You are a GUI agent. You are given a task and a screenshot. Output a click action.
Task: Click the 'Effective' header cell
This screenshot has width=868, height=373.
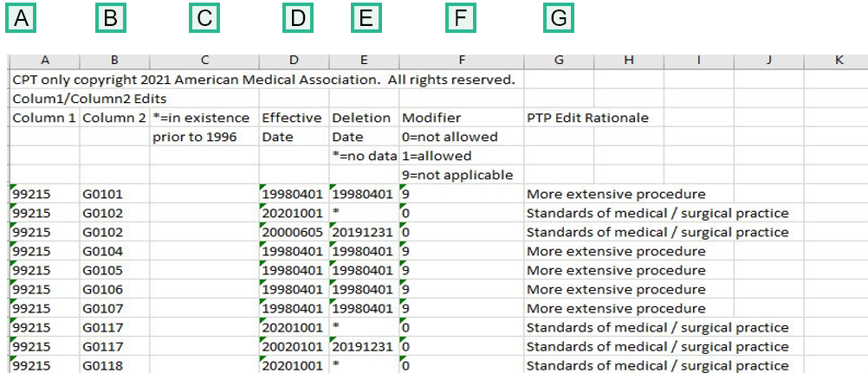(292, 118)
